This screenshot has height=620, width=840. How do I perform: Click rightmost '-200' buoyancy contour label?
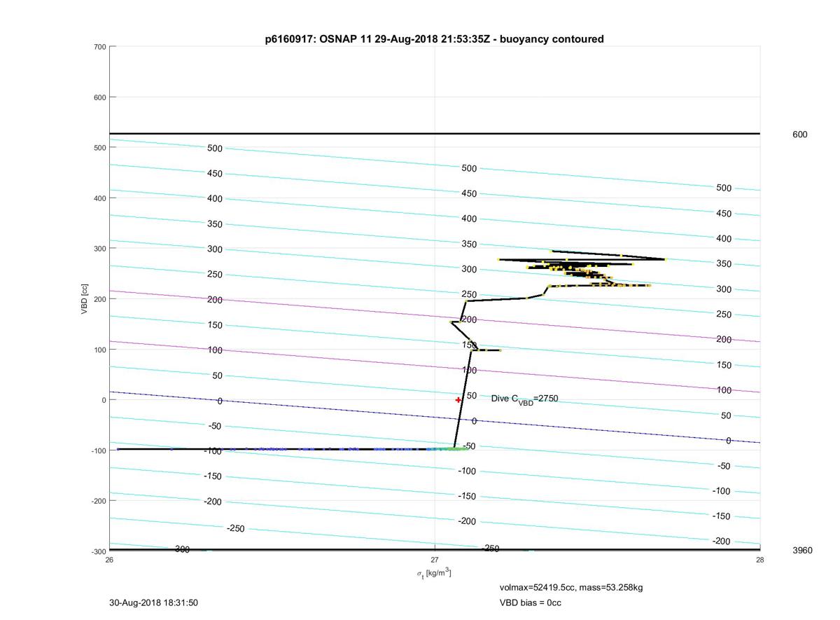(x=721, y=542)
